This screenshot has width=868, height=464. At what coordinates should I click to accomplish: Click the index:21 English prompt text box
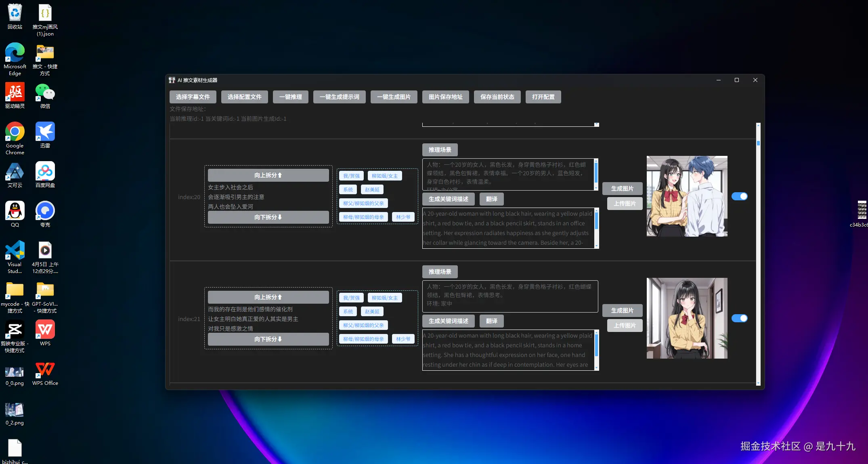tap(509, 350)
